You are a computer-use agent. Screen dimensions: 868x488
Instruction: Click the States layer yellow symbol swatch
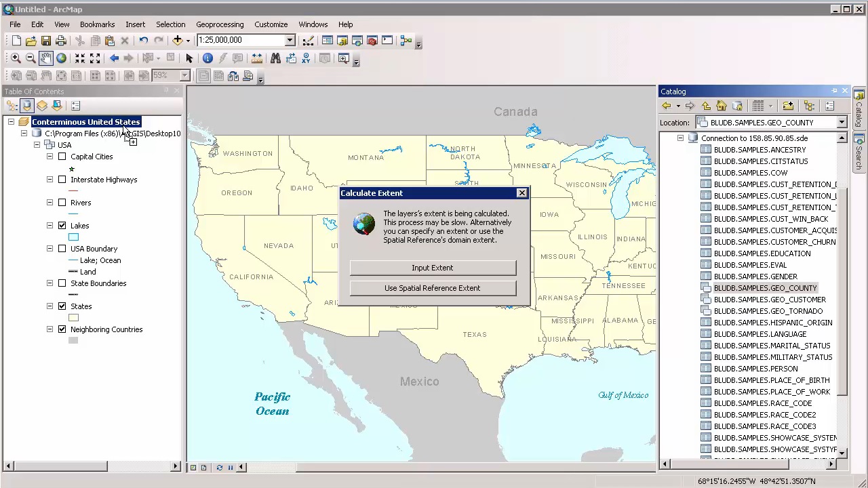pyautogui.click(x=73, y=317)
